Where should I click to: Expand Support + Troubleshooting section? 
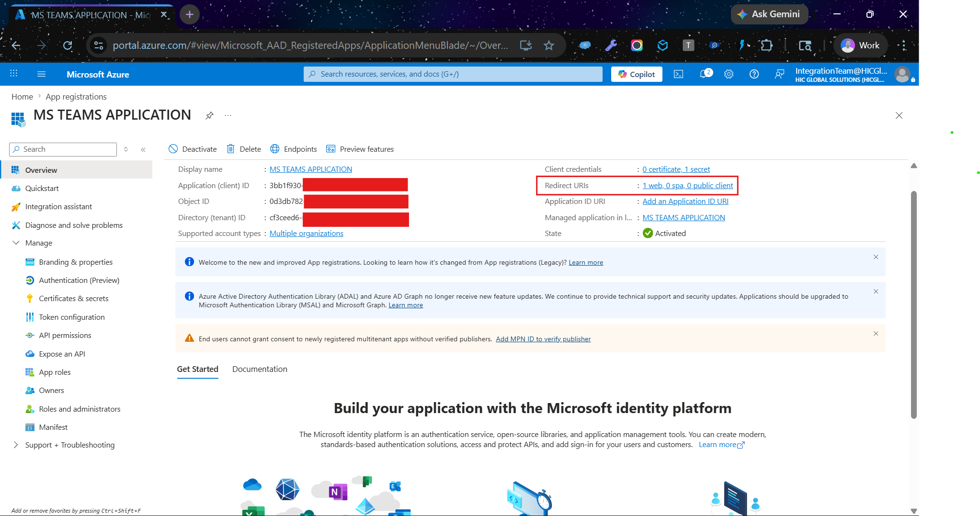point(16,445)
